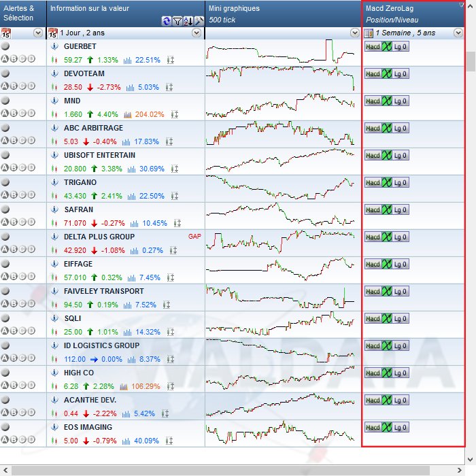
Task: Click the Macd ZeroLag column header
Action: tap(413, 14)
